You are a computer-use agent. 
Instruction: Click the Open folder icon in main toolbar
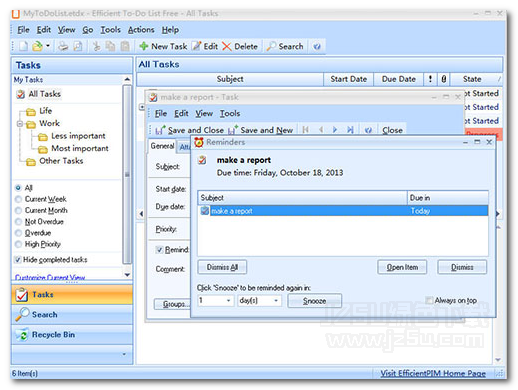[x=37, y=46]
